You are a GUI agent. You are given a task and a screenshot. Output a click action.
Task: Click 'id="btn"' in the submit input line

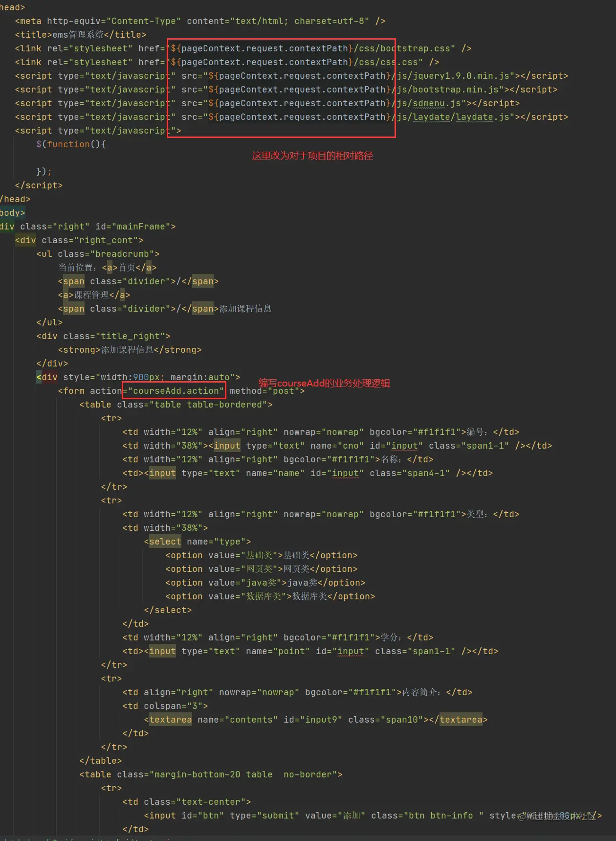pyautogui.click(x=203, y=816)
